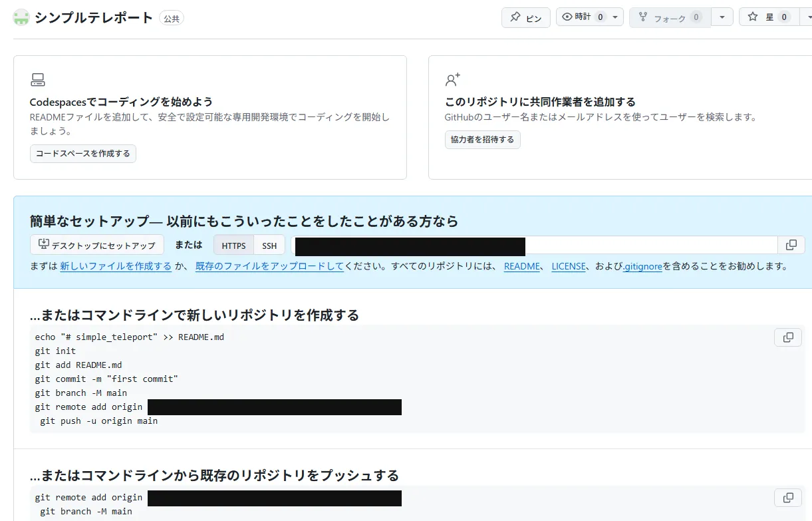Expand the fork options dropdown arrow
812x521 pixels.
coord(722,17)
